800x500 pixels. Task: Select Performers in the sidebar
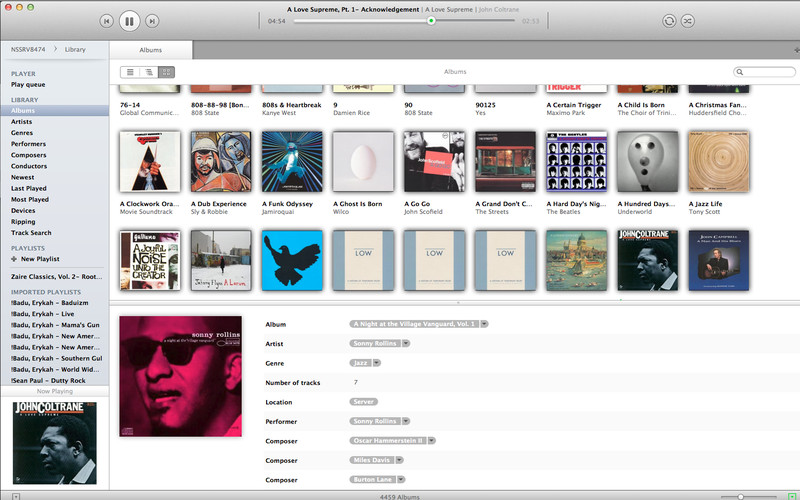[x=28, y=144]
